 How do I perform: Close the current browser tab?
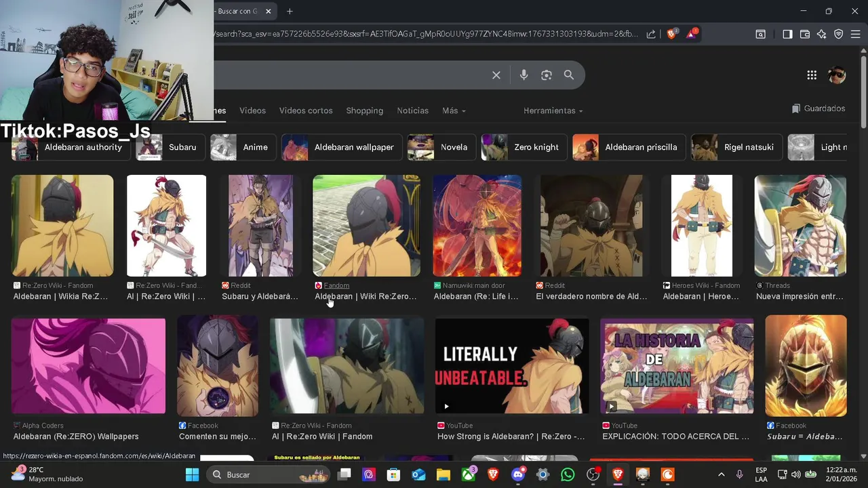[269, 11]
